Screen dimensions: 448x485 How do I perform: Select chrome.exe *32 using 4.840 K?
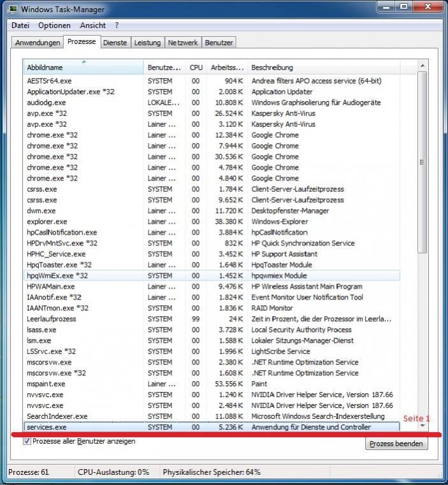[x=212, y=178]
